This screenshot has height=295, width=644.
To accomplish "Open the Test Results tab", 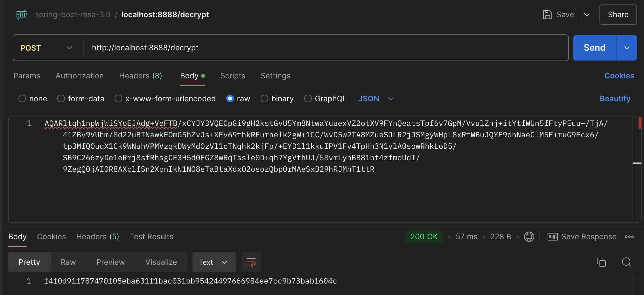I will coord(151,237).
